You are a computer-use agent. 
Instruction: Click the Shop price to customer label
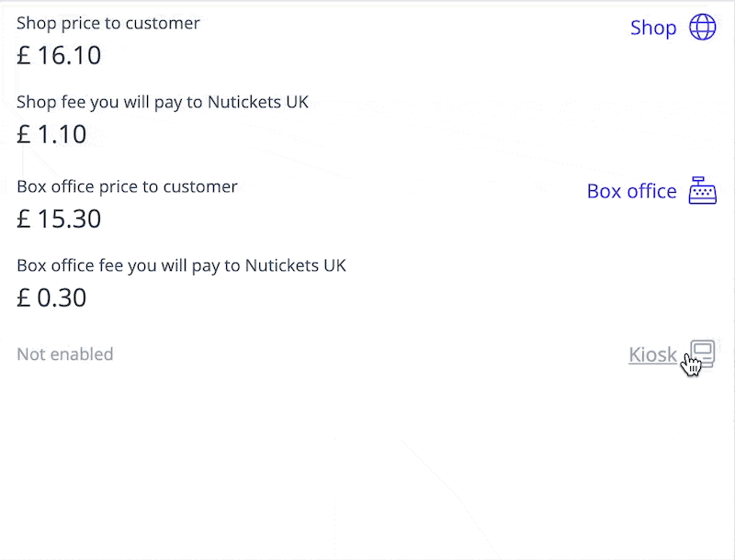coord(107,23)
